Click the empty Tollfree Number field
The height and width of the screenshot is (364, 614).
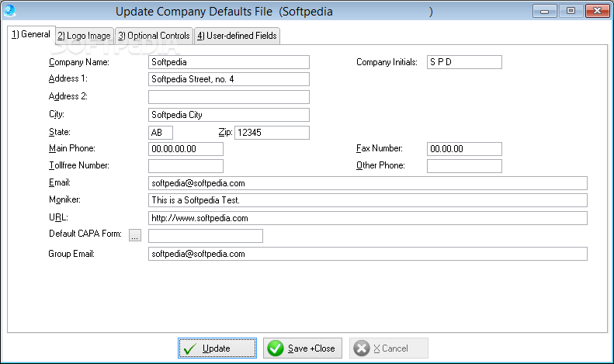tap(186, 166)
